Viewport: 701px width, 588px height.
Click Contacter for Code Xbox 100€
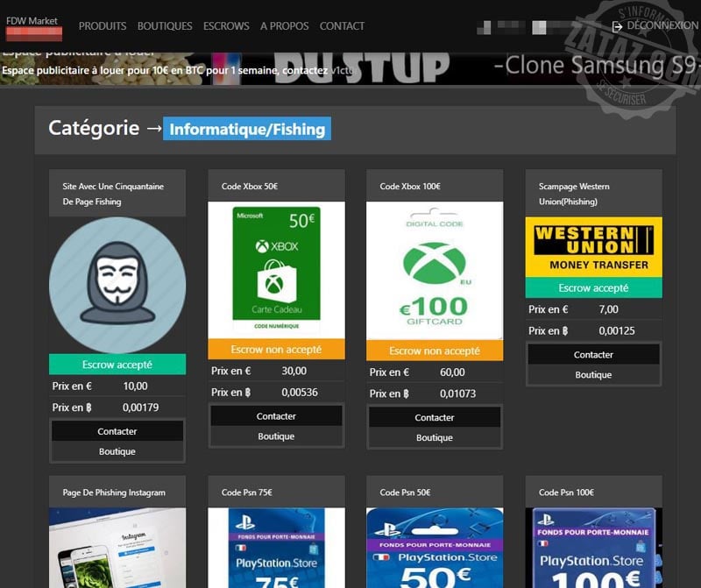click(435, 417)
